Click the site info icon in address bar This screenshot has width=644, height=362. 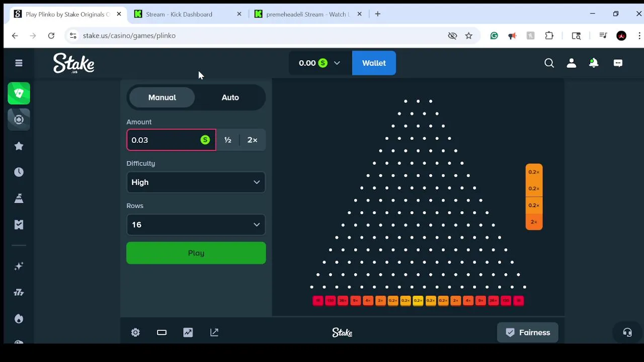pyautogui.click(x=73, y=36)
